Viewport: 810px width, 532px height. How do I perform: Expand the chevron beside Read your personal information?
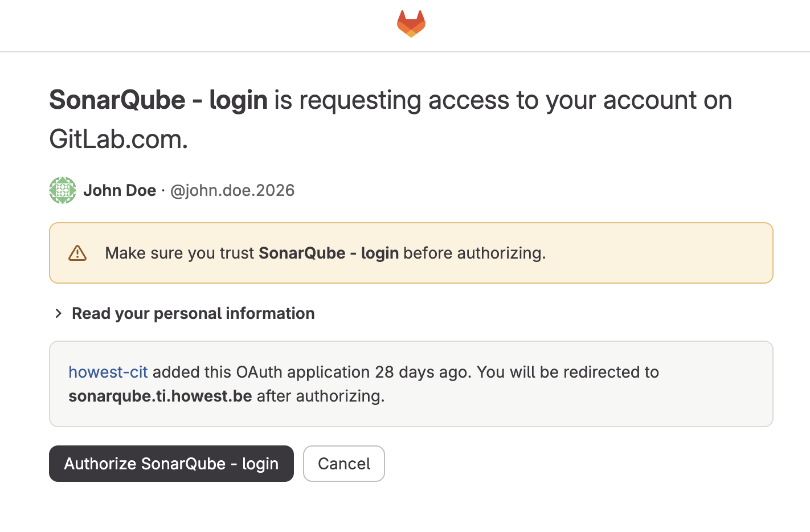(x=58, y=313)
